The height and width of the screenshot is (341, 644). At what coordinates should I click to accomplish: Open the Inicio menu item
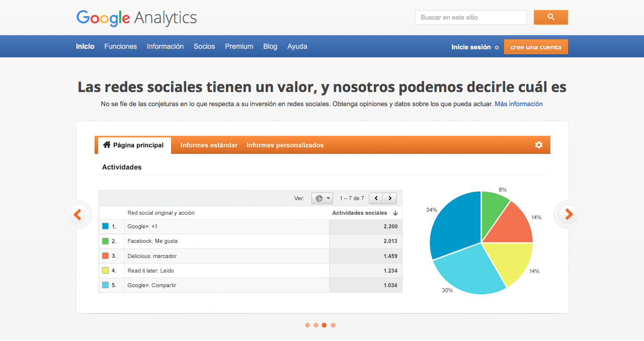pos(85,46)
